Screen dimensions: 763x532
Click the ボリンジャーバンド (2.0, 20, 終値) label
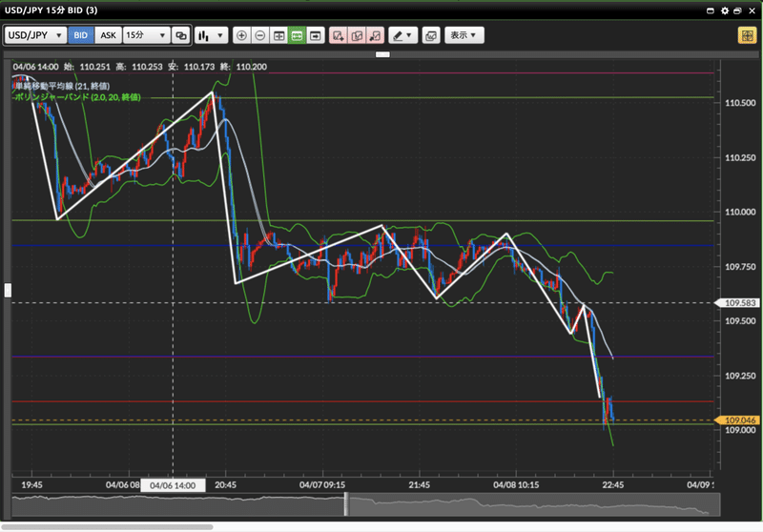point(77,97)
